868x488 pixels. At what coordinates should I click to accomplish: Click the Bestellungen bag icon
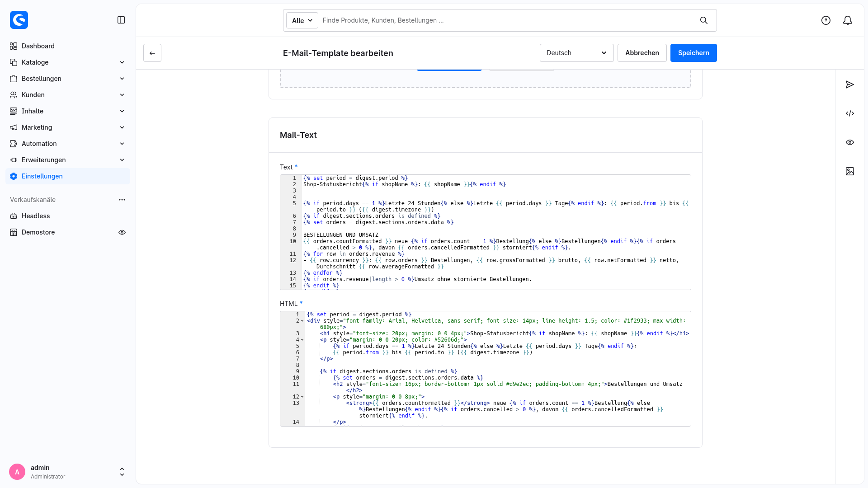pyautogui.click(x=14, y=79)
